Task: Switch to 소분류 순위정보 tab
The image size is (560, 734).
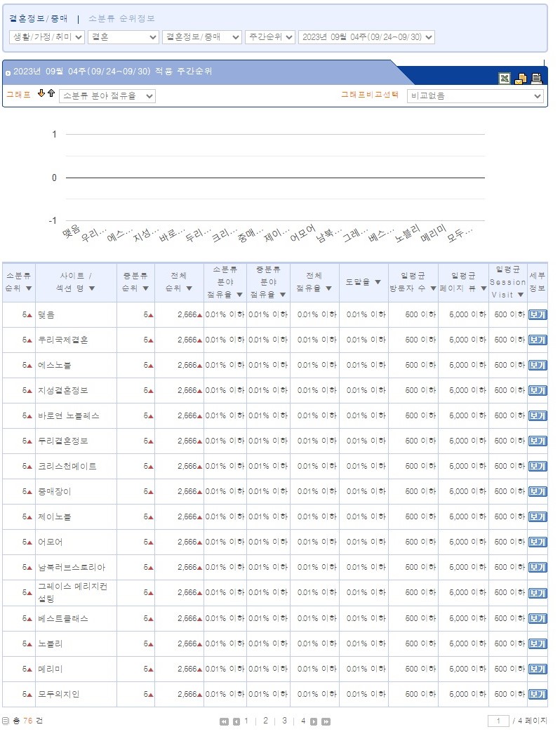Action: click(121, 18)
